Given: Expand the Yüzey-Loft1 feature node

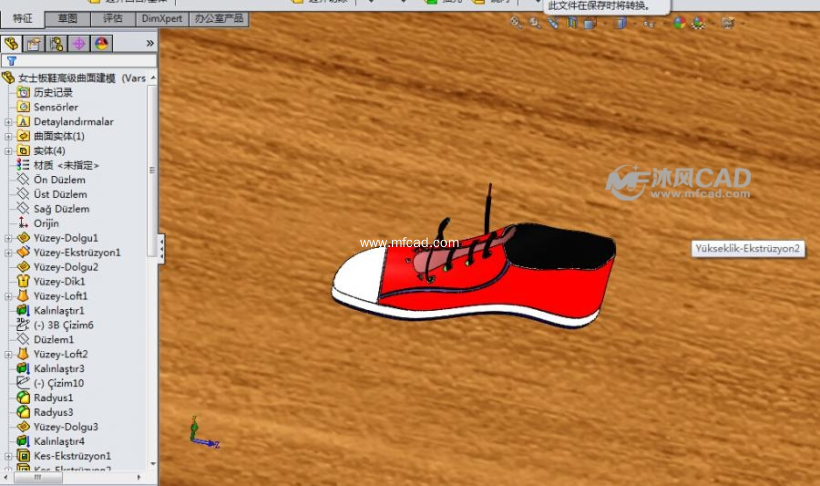Looking at the screenshot, I should 8,296.
